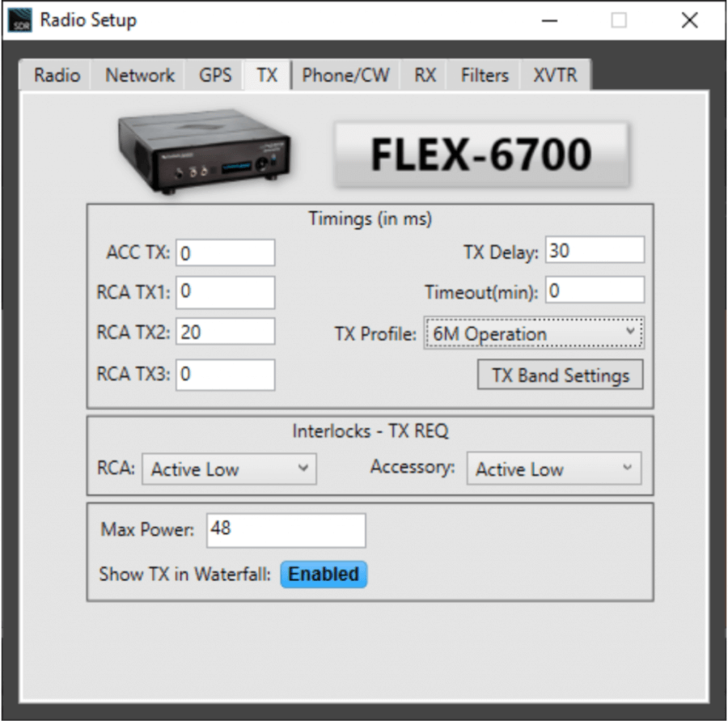Click the Max Power value field
The width and height of the screenshot is (728, 721).
(x=286, y=530)
